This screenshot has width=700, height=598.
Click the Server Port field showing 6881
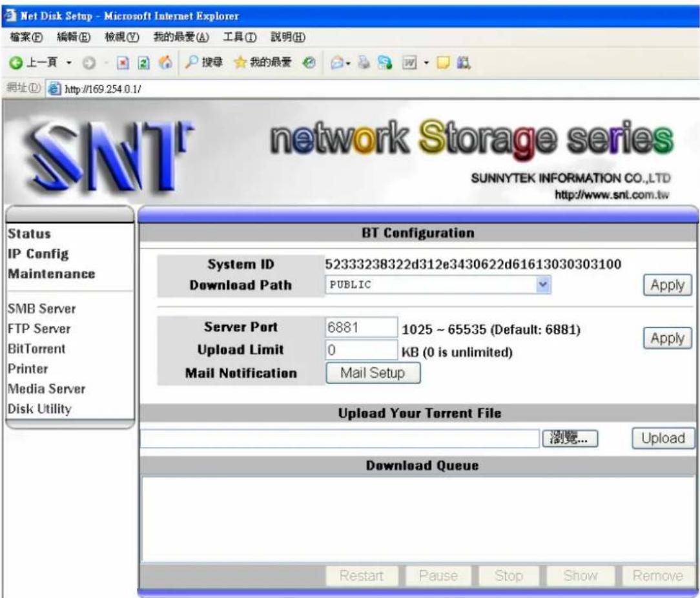(361, 327)
